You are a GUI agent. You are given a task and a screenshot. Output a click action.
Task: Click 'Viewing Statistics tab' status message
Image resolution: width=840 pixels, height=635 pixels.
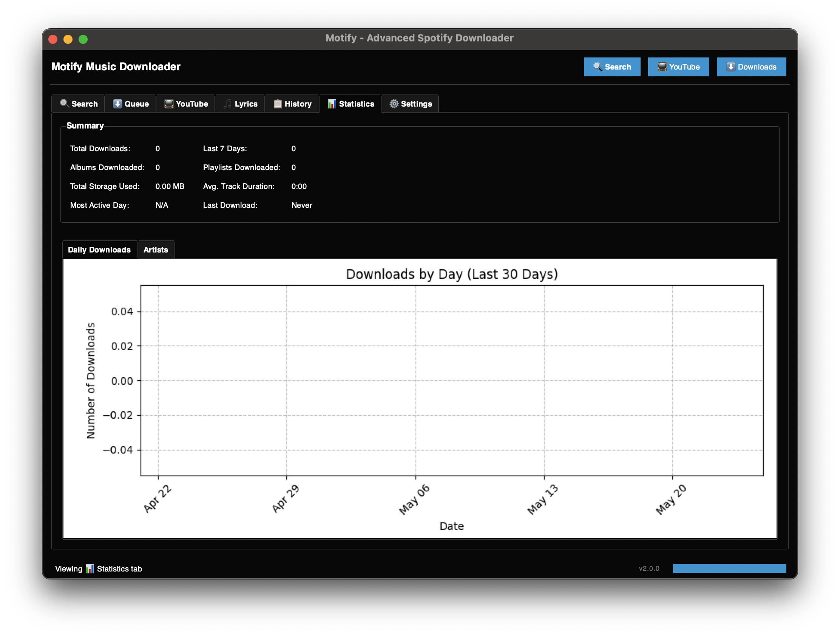[98, 569]
